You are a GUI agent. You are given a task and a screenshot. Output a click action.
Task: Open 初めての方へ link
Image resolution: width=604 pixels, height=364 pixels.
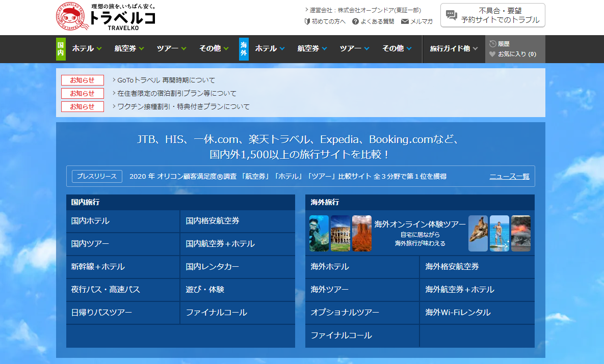(x=329, y=21)
